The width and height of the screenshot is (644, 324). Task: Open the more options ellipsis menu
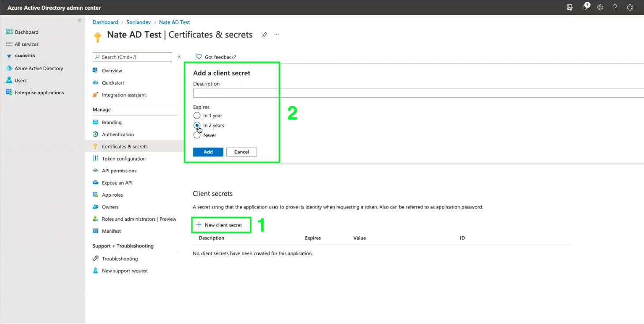(277, 34)
